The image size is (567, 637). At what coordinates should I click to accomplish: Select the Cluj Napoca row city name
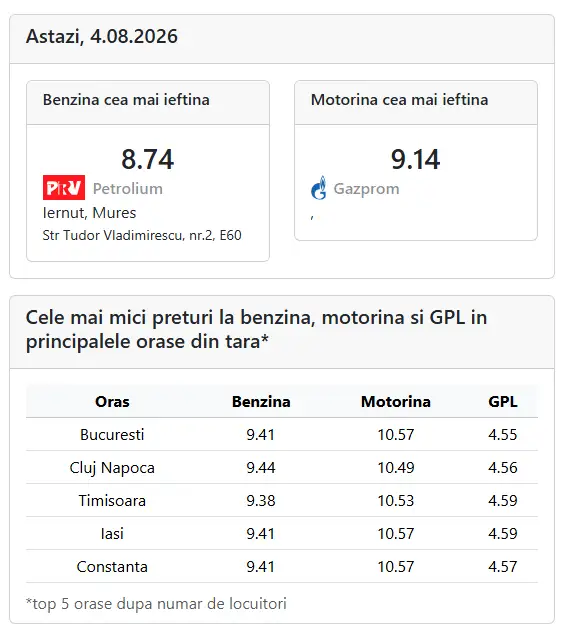[112, 468]
